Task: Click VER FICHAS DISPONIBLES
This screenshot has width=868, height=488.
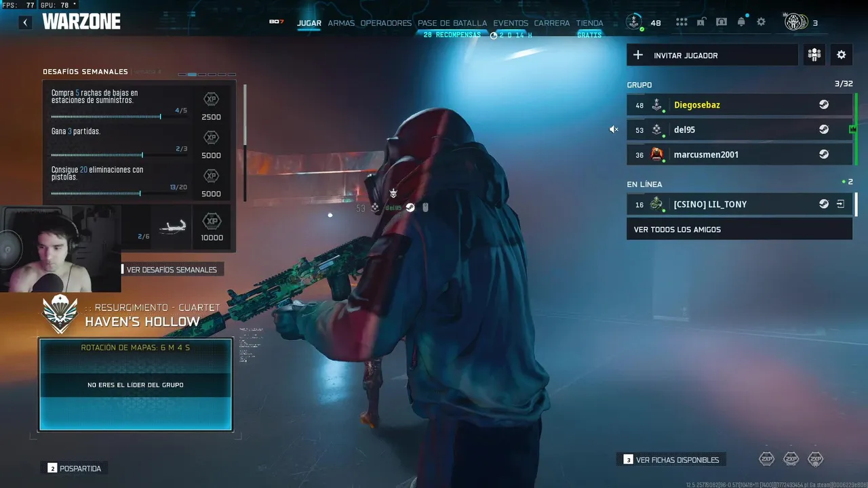Action: [671, 460]
